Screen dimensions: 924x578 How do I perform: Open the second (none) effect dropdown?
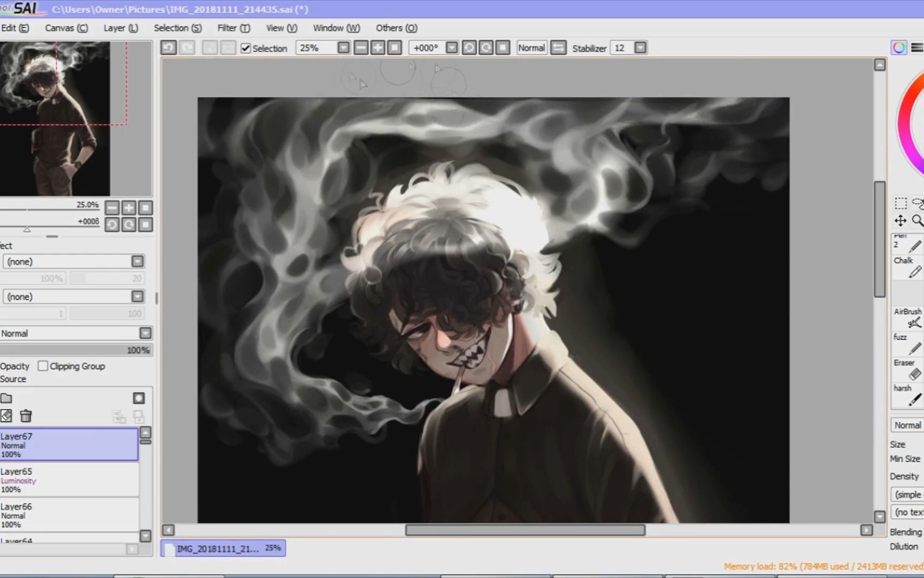(x=74, y=296)
